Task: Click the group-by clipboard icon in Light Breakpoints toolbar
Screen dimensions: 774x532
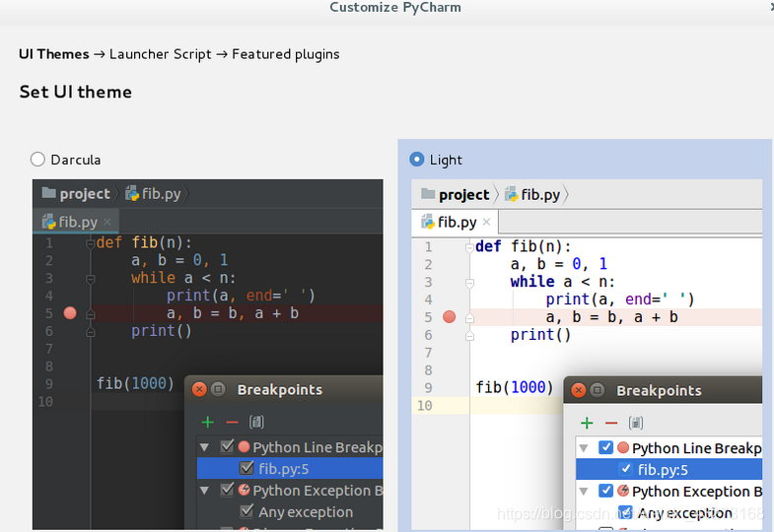Action: tap(636, 423)
